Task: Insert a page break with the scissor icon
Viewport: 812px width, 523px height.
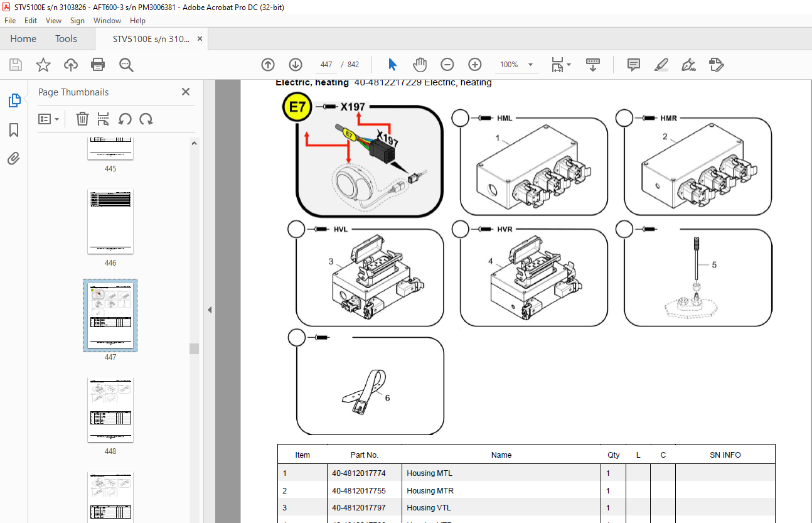Action: pyautogui.click(x=104, y=119)
